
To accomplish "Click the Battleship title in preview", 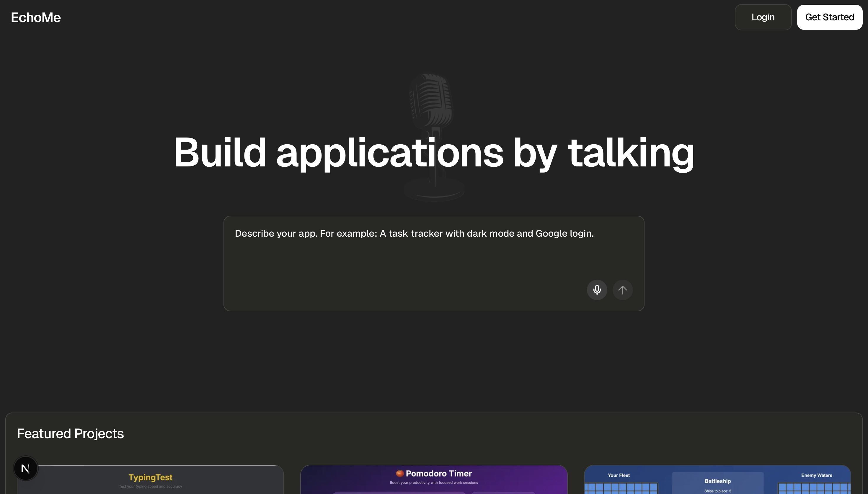I will (x=717, y=481).
